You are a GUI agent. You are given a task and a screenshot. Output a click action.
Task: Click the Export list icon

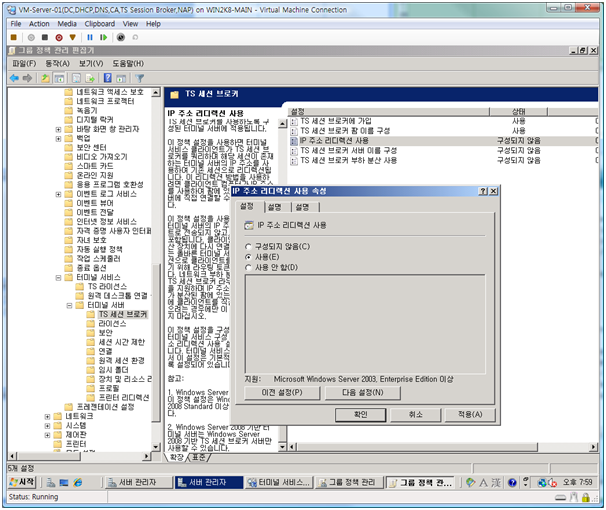tap(90, 78)
